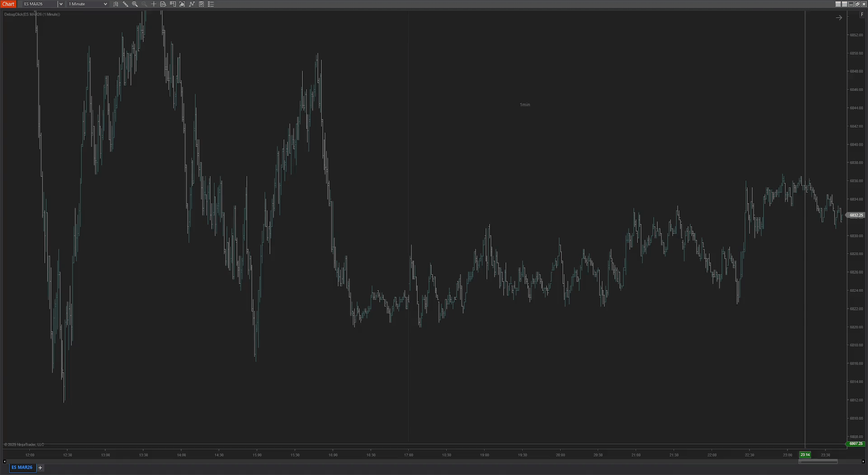This screenshot has height=475, width=868.
Task: Show the data box list icon
Action: [211, 4]
